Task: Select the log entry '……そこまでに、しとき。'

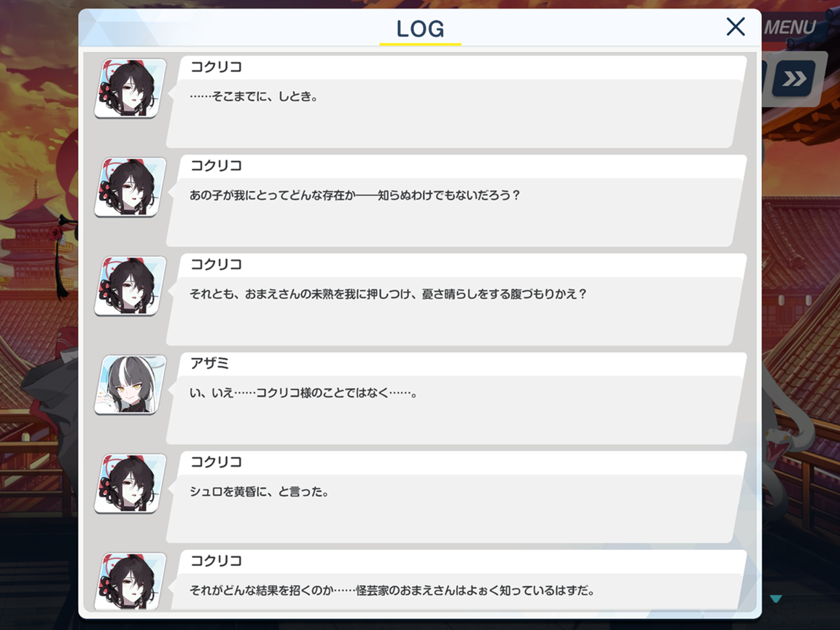Action: tap(456, 102)
